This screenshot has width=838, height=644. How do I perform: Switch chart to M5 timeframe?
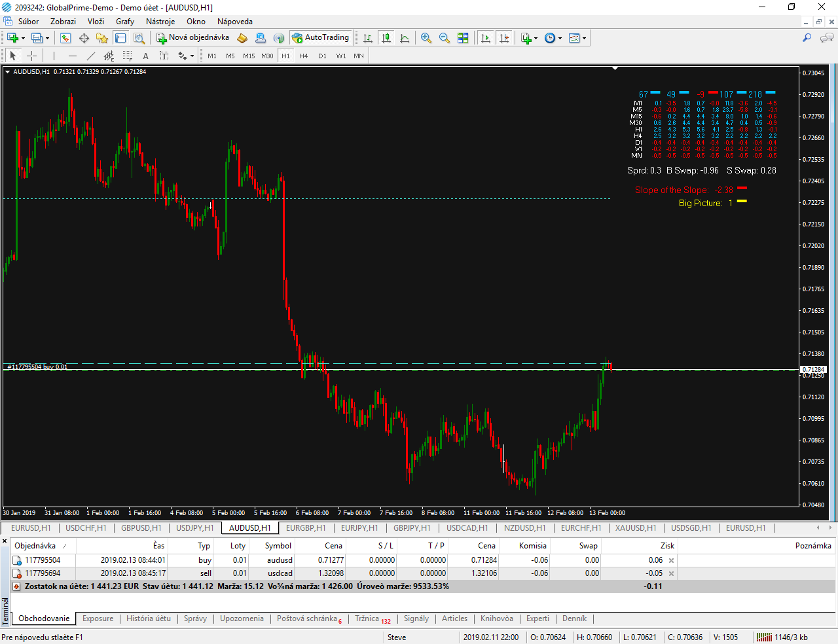pyautogui.click(x=230, y=56)
